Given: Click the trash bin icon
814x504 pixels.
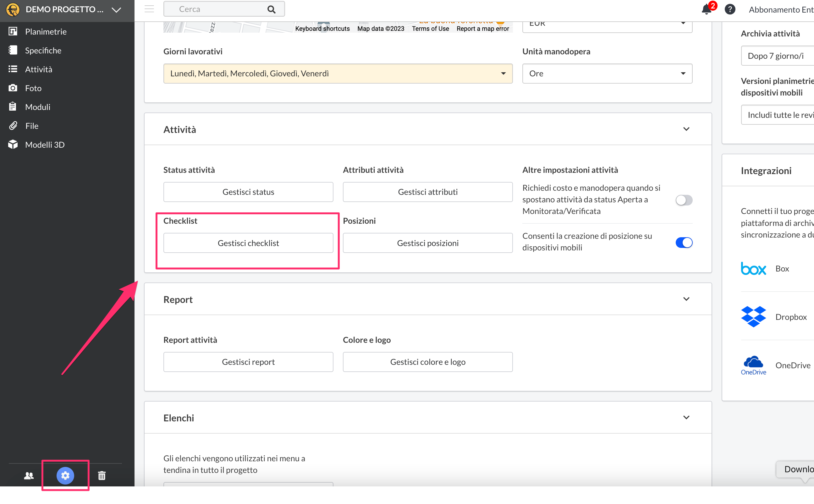Looking at the screenshot, I should (x=102, y=475).
